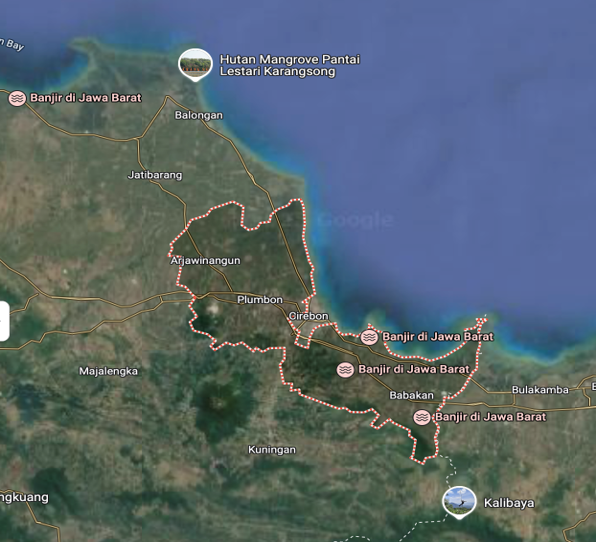
Task: Select the Cirebon city label
Action: (x=308, y=316)
